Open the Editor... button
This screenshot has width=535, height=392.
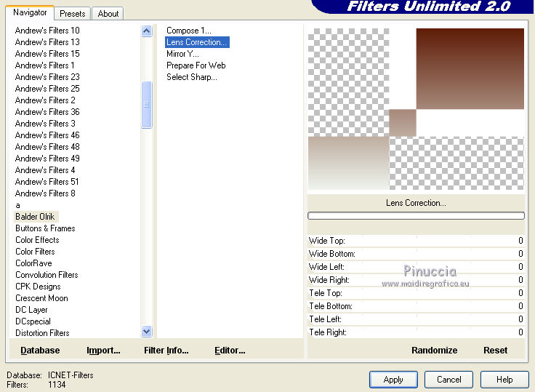[x=230, y=351]
